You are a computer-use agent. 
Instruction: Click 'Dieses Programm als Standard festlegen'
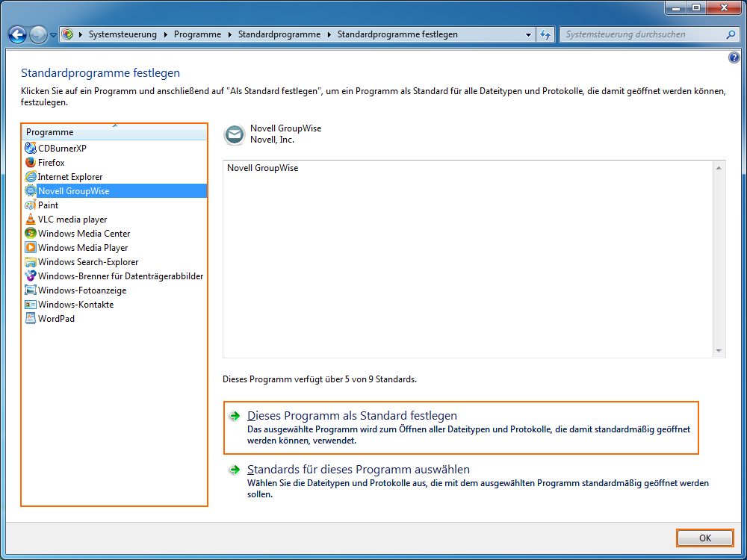pos(352,416)
